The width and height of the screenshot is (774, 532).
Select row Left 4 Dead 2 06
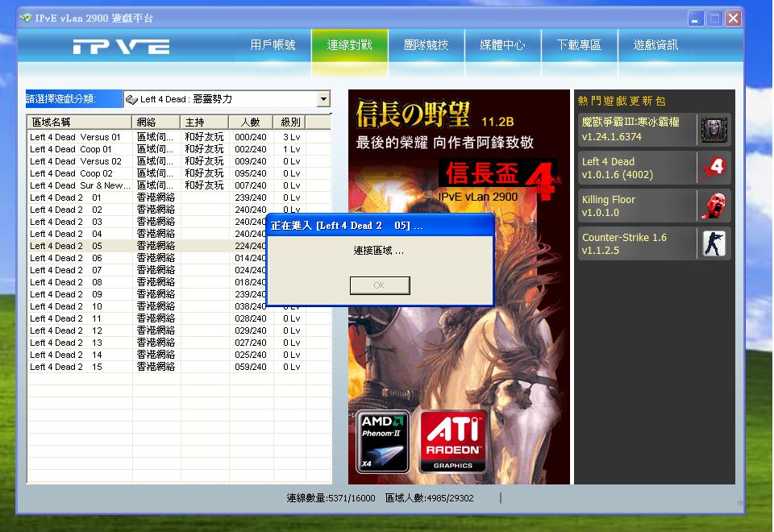(148, 258)
